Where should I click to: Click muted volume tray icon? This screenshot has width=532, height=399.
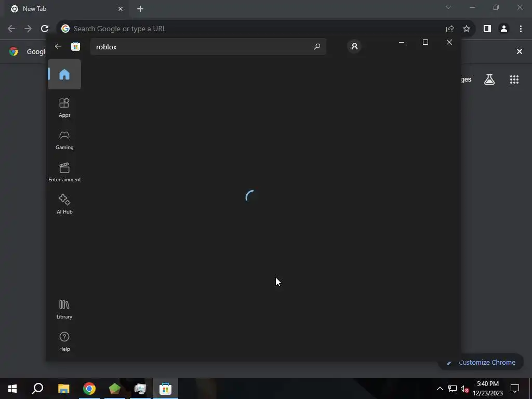(464, 389)
